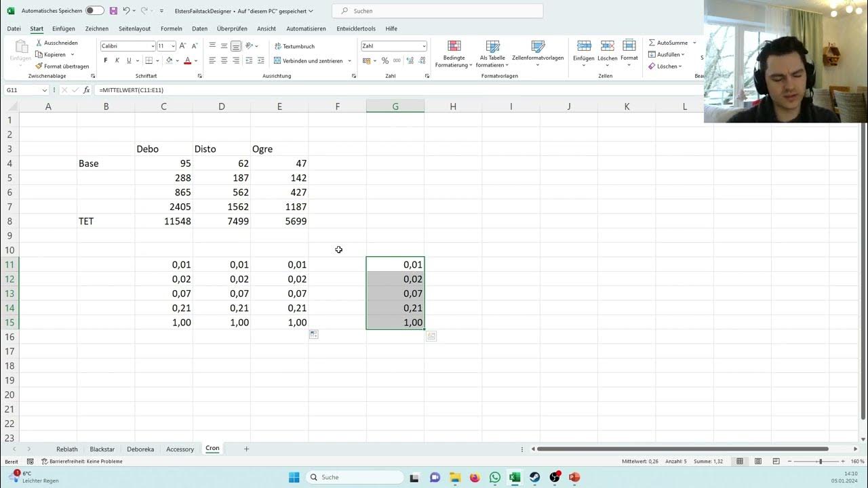Remove a decimal place
The width and height of the screenshot is (868, 488).
[x=421, y=60]
